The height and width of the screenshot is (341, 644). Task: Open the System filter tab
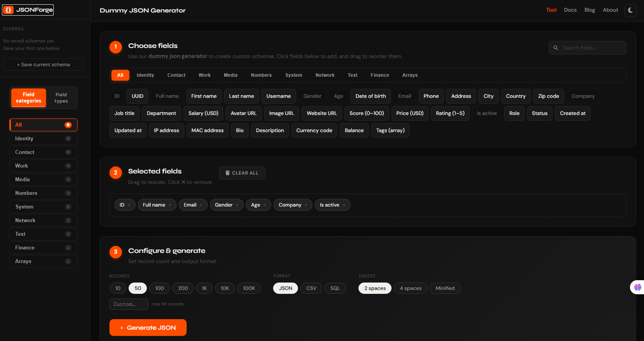pyautogui.click(x=294, y=75)
